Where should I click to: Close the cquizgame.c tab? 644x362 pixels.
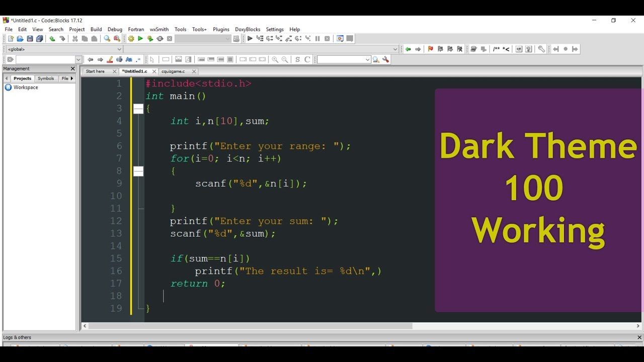(x=194, y=71)
